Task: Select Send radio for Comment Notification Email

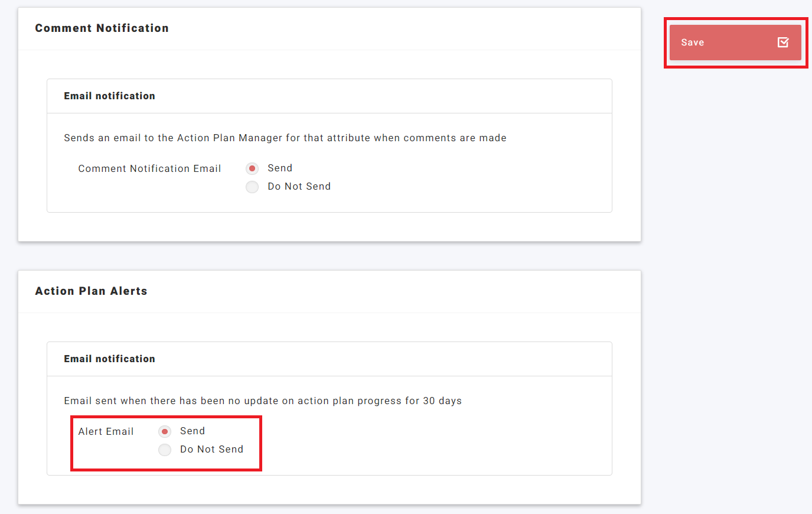Action: pyautogui.click(x=252, y=168)
